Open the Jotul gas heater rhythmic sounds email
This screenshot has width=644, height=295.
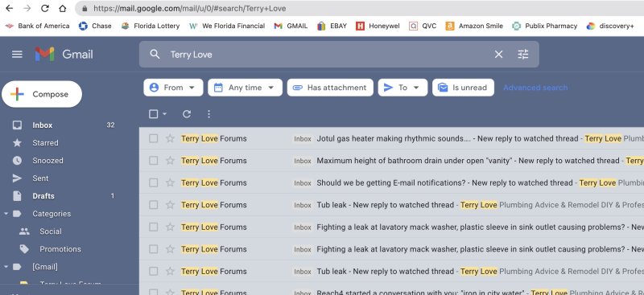click(391, 139)
